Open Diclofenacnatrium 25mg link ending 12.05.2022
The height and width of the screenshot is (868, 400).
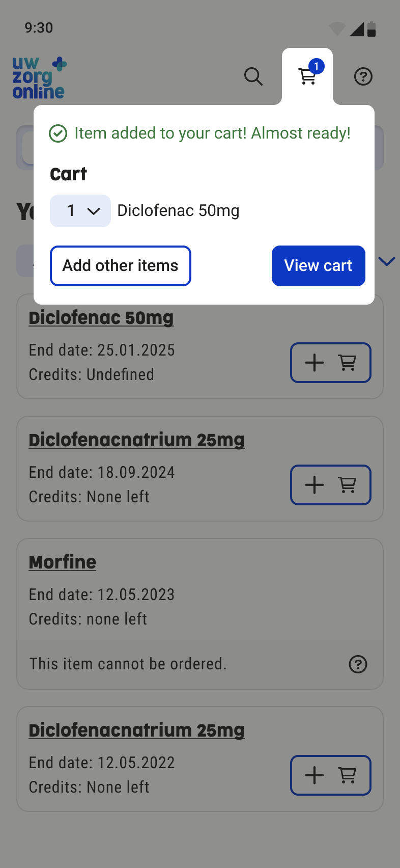point(136,730)
